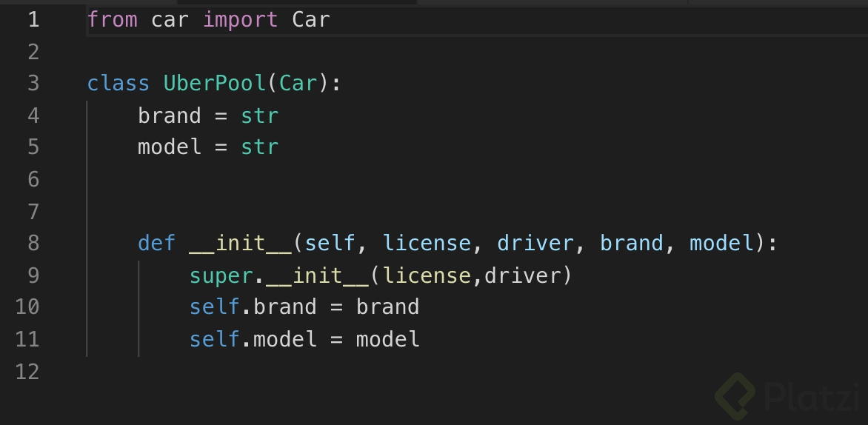Screen dimensions: 868x425
Task: Click the 'brand' value on line 10
Action: click(x=387, y=307)
